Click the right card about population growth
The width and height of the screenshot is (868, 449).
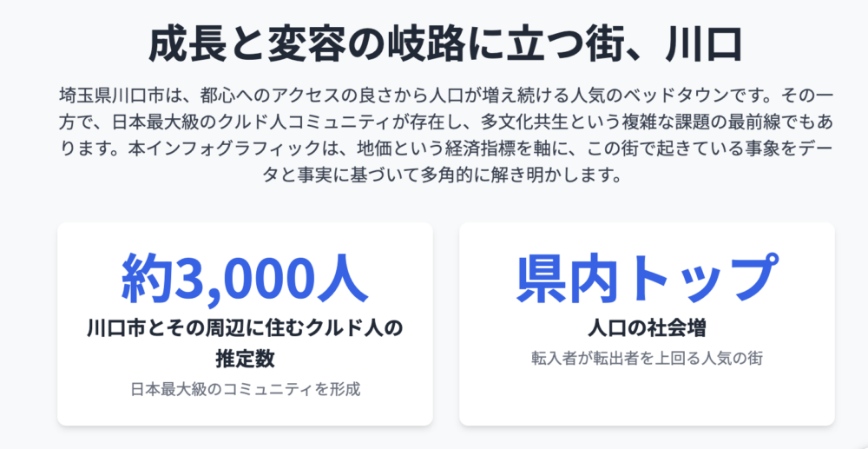(x=647, y=324)
